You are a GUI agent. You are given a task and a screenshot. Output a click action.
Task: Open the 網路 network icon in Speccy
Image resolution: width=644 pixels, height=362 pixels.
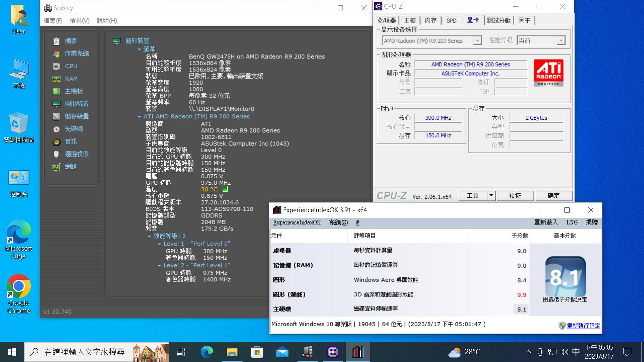(x=56, y=167)
